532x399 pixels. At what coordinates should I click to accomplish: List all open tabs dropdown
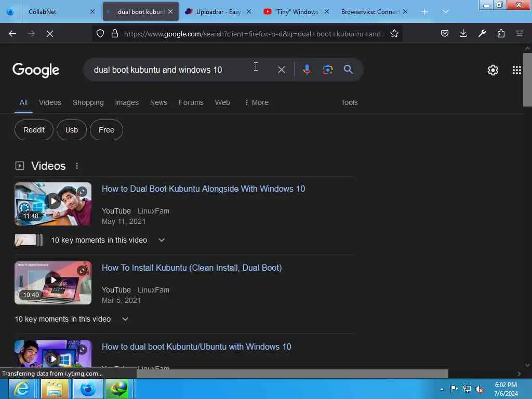pyautogui.click(x=445, y=12)
